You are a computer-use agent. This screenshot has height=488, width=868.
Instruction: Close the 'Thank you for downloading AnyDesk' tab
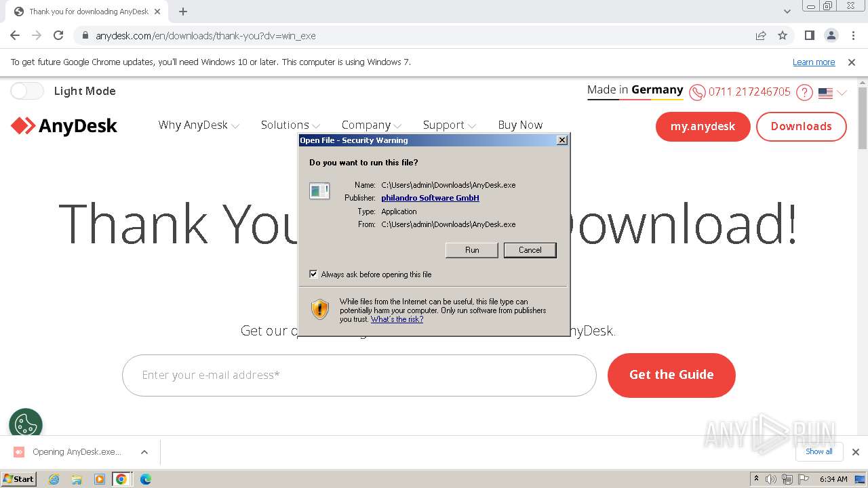157,12
